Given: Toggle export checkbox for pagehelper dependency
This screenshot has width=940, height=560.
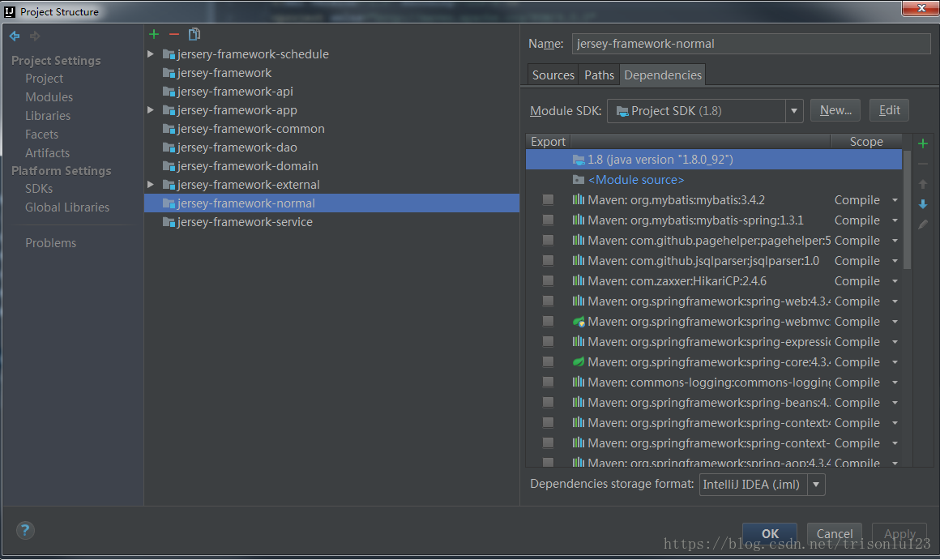Looking at the screenshot, I should pos(548,241).
